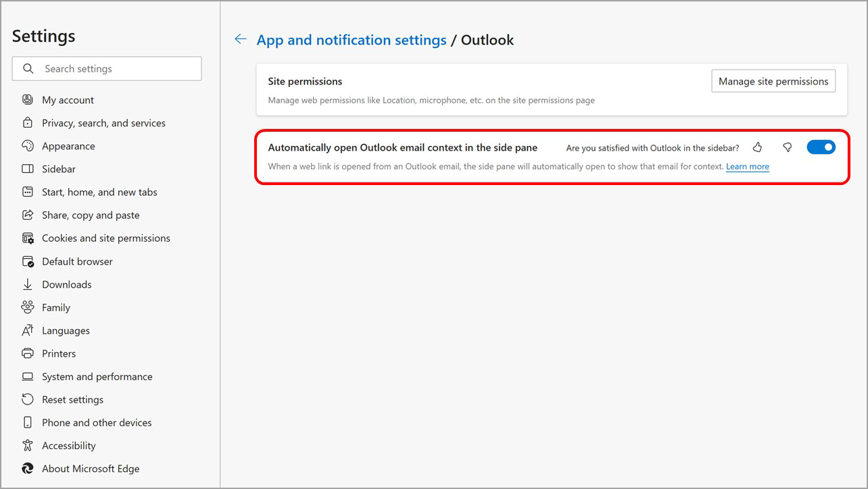
Task: Click the search magnifier icon in settings
Action: (28, 68)
